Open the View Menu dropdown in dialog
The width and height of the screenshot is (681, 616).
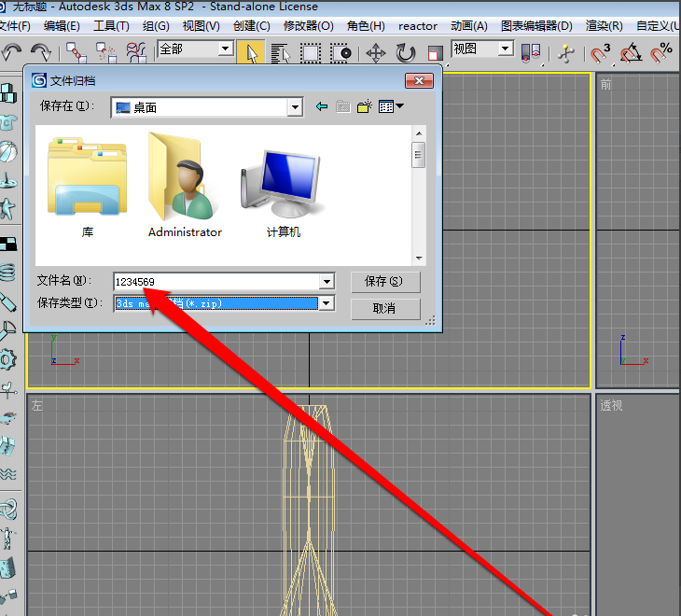coord(391,106)
